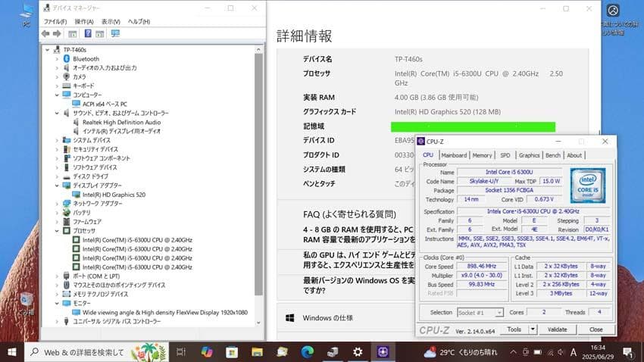
Task: Collapse the プロセッサ node
Action: (57, 231)
